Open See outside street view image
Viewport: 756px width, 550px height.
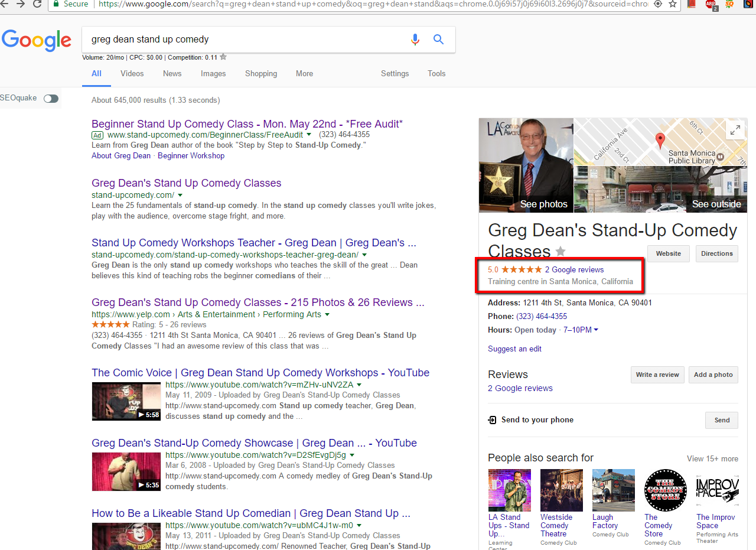(x=660, y=189)
